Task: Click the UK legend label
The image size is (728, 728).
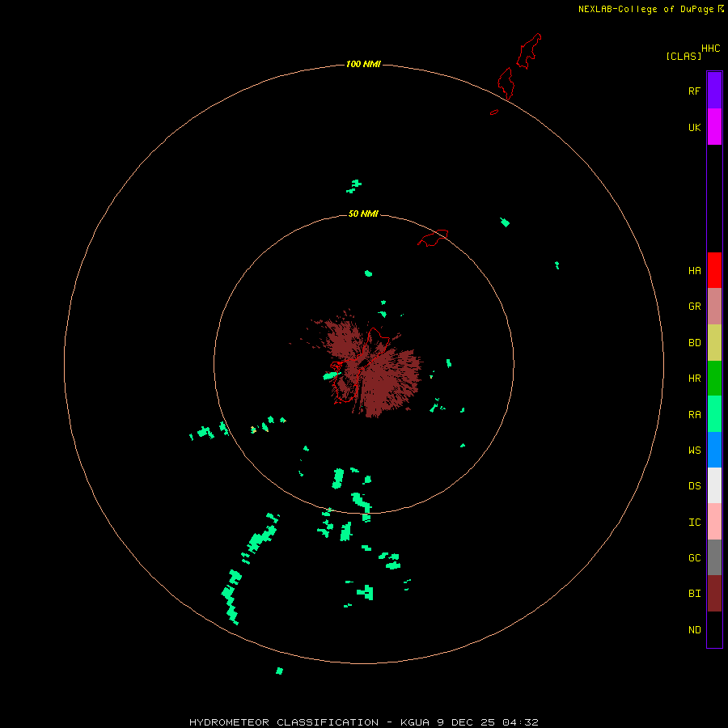Action: pos(694,127)
